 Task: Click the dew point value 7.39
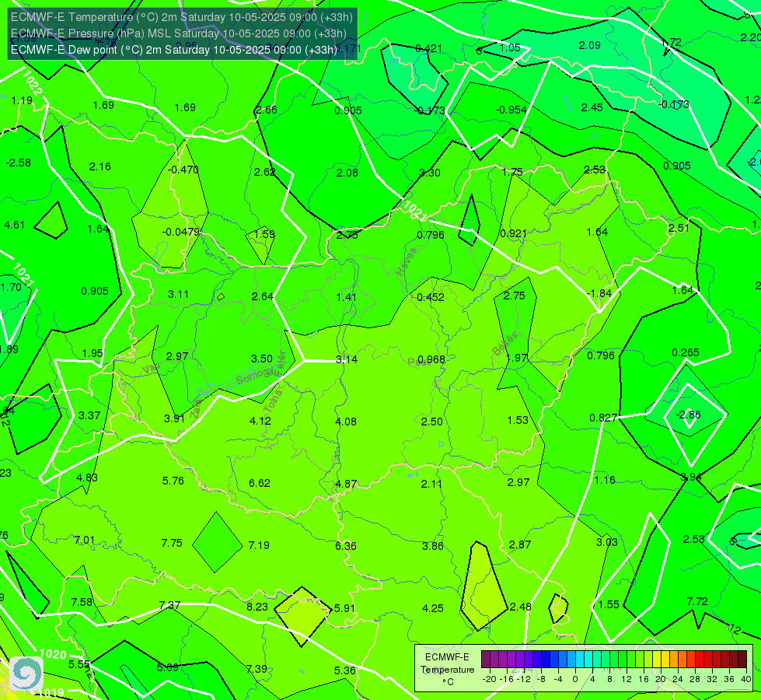[257, 669]
